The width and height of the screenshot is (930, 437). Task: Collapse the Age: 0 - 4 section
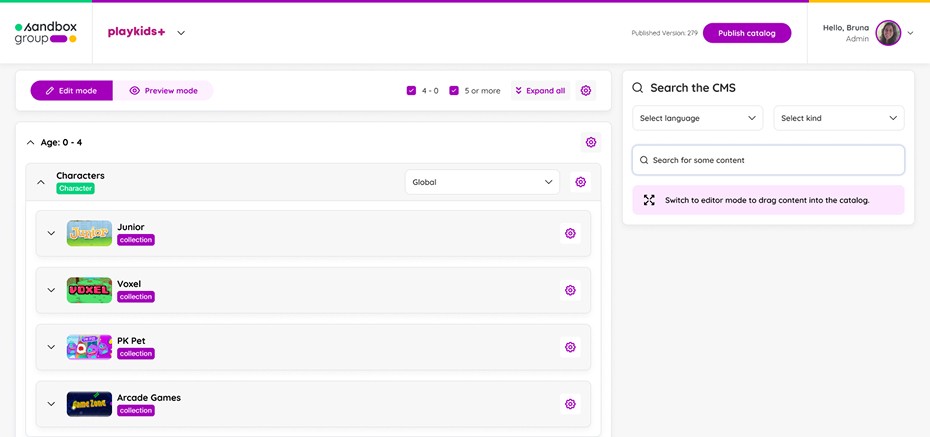(x=31, y=143)
